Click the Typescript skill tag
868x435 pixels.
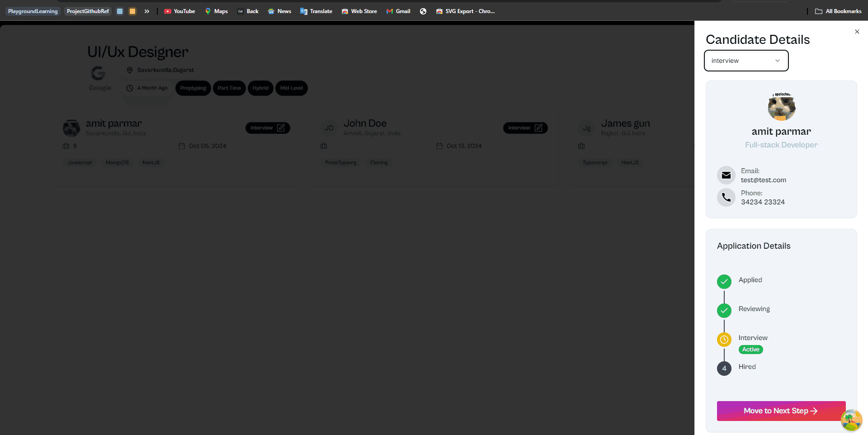(595, 163)
